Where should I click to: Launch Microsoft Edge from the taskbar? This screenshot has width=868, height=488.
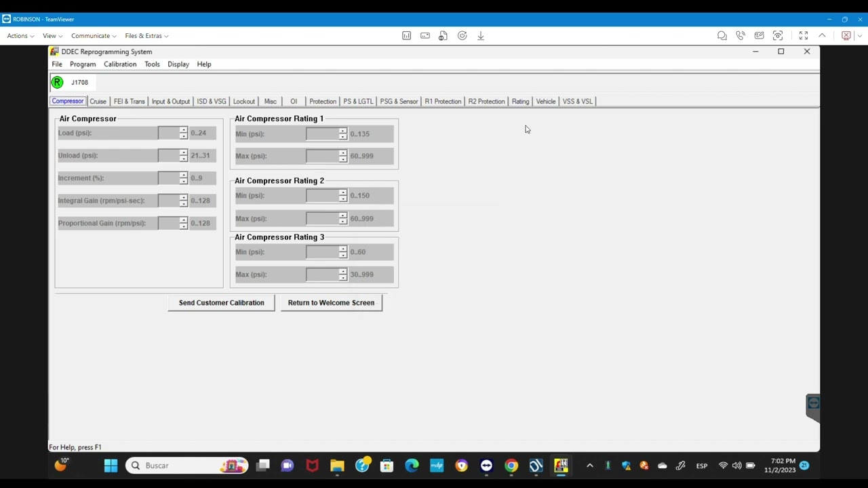click(x=412, y=466)
